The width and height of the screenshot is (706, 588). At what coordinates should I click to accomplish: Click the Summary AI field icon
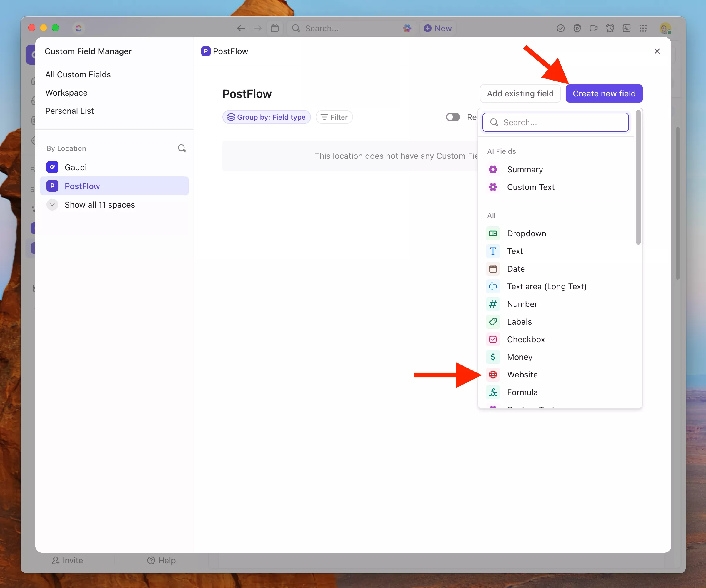pyautogui.click(x=493, y=169)
